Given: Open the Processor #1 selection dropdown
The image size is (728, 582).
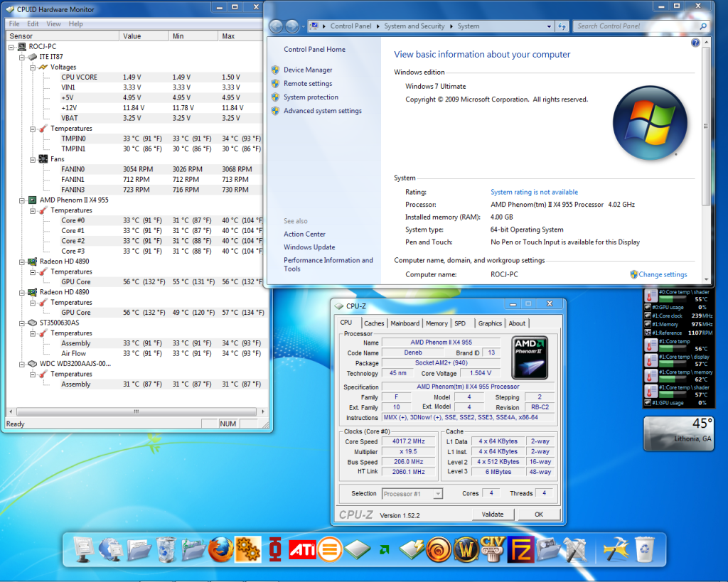Looking at the screenshot, I should 412,493.
